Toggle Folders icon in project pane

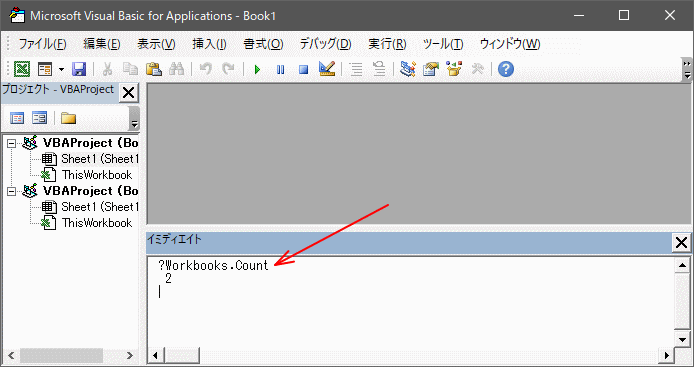(68, 118)
